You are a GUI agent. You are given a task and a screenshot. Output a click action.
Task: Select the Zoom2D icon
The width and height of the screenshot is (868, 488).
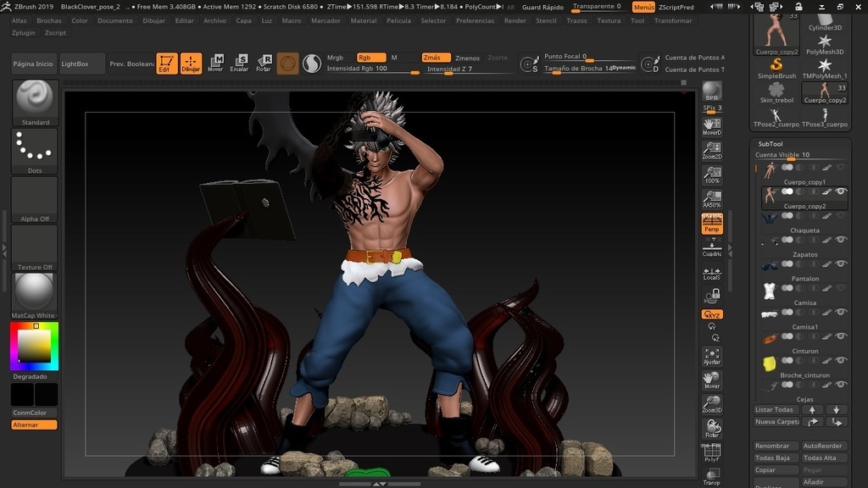712,151
